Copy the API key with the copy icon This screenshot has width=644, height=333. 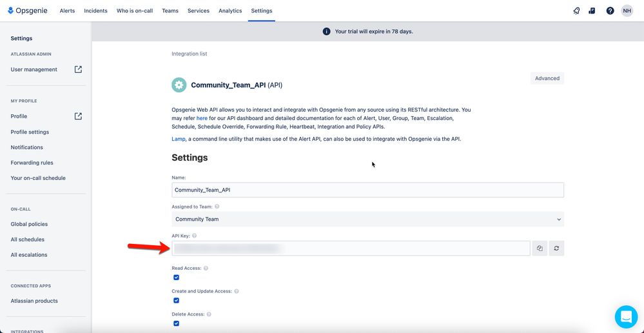tap(540, 248)
